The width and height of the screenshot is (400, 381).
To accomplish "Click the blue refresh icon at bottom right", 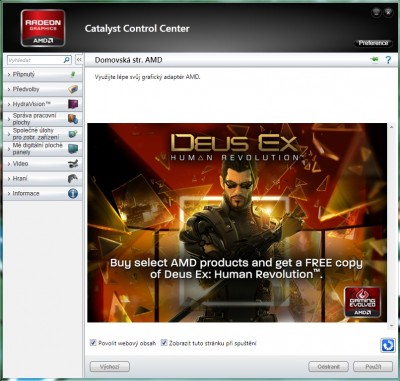I will (387, 345).
